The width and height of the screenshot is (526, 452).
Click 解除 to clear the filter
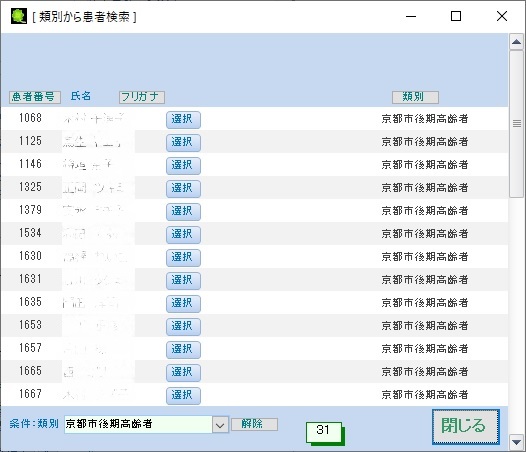coord(254,424)
